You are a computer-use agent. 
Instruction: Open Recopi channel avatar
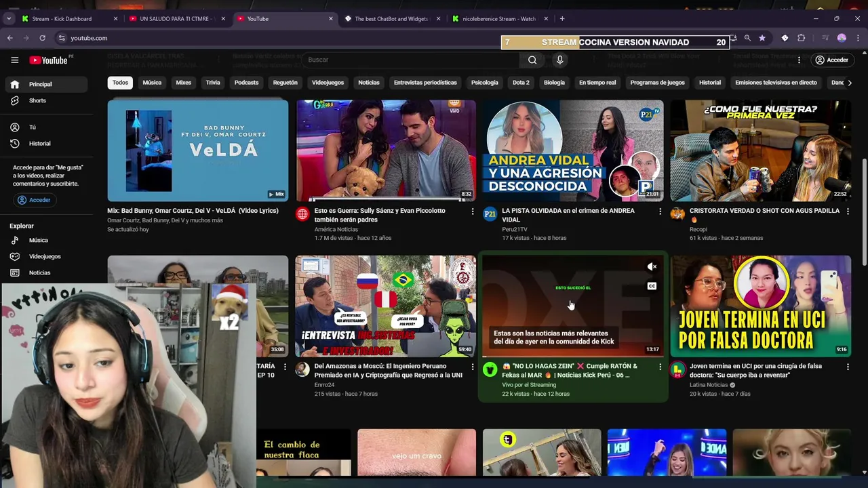pos(677,214)
